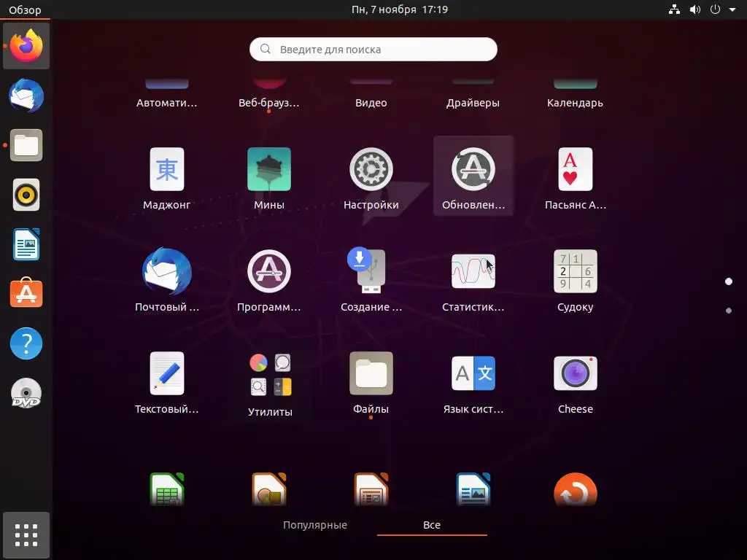Open the volume icon in top bar
Viewport: 747px width, 560px height.
(695, 9)
